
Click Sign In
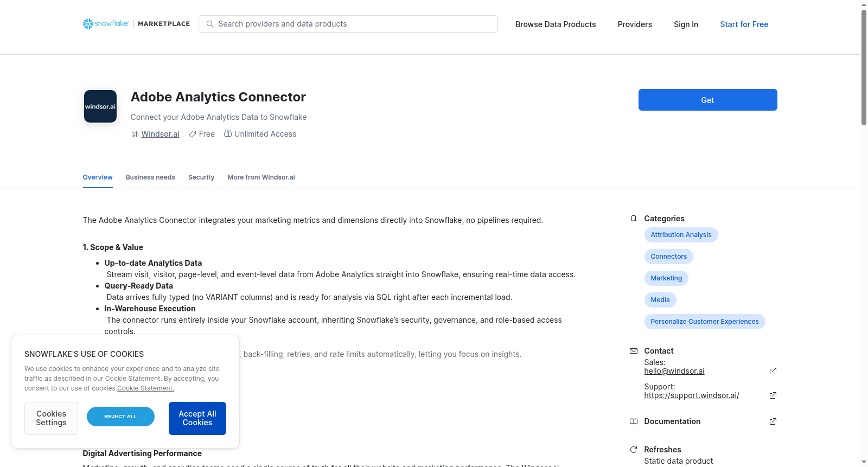click(x=686, y=24)
